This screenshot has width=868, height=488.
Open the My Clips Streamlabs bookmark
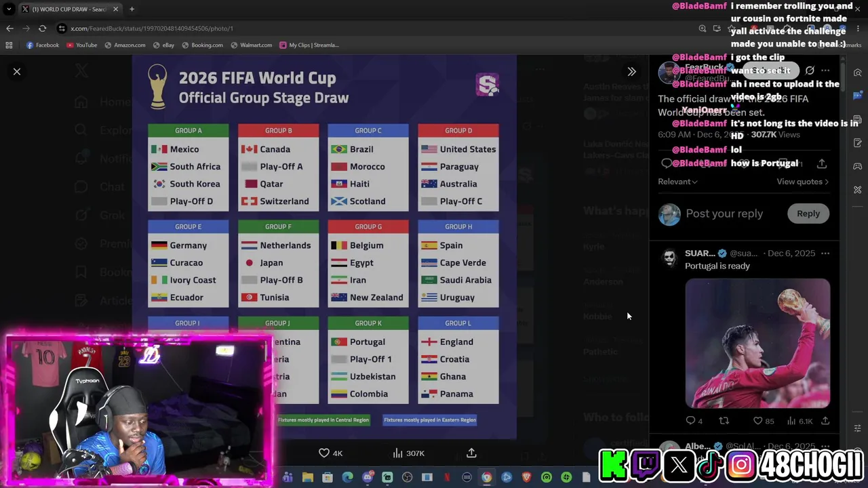(309, 45)
